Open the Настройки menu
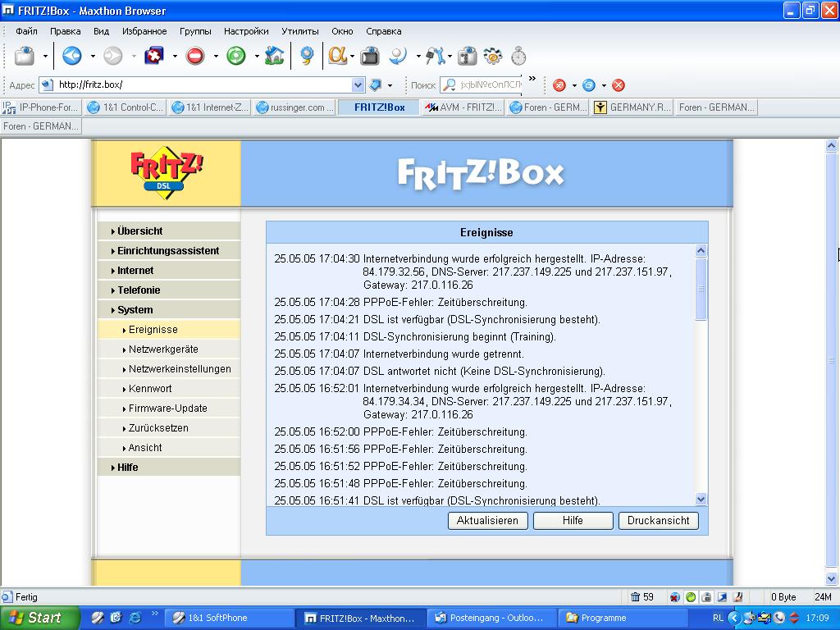 coord(246,31)
